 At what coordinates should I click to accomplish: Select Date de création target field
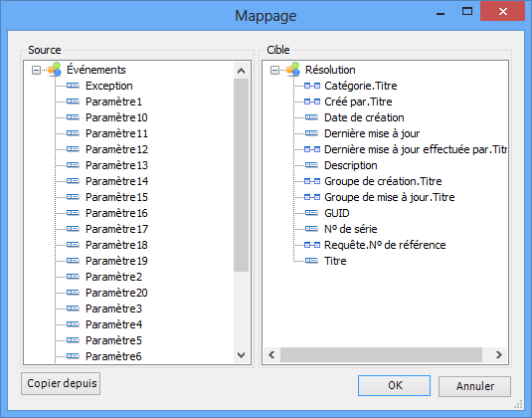364,117
